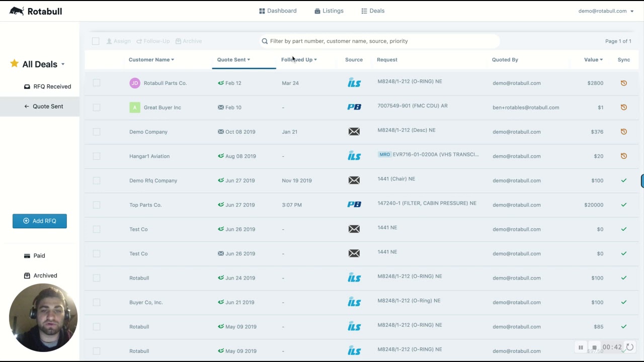This screenshot has height=362, width=644.
Task: Click the pause recording icon by timer
Action: [x=581, y=347]
